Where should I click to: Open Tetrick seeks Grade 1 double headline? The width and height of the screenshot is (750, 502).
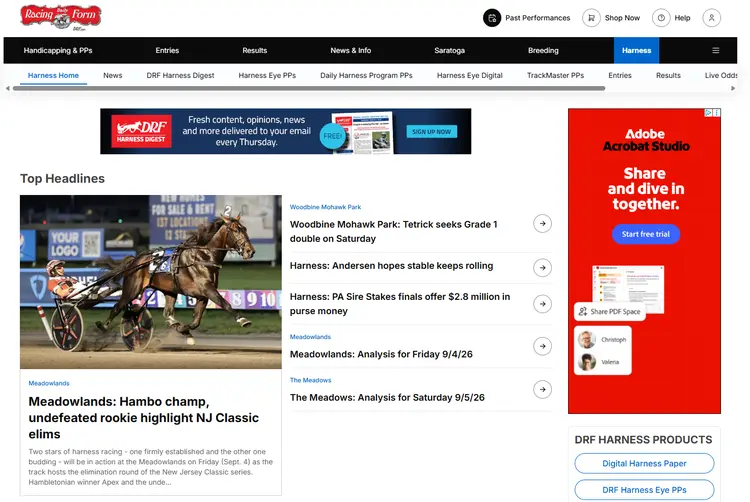pyautogui.click(x=394, y=231)
